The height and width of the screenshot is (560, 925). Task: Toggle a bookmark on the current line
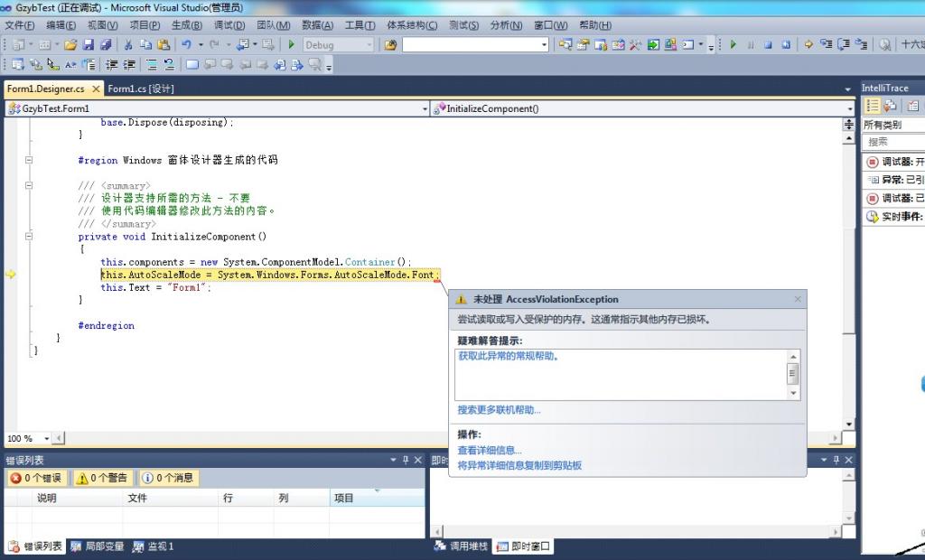click(x=192, y=65)
